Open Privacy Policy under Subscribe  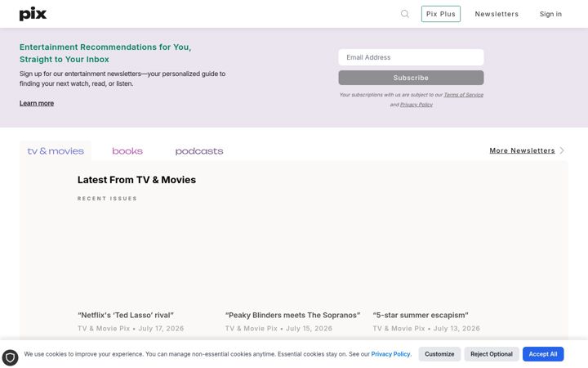pos(416,105)
